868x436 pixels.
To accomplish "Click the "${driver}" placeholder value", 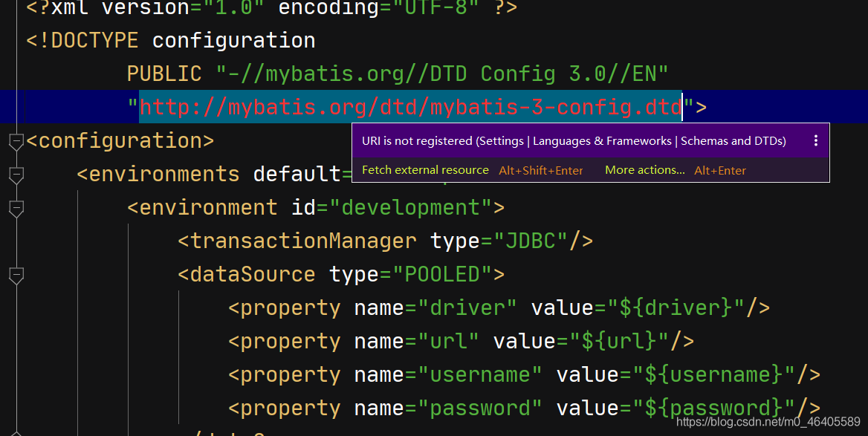I will point(676,308).
